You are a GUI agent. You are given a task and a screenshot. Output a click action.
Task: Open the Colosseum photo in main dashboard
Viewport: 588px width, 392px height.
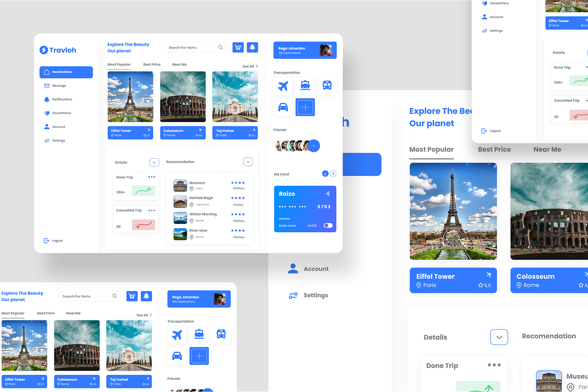183,97
